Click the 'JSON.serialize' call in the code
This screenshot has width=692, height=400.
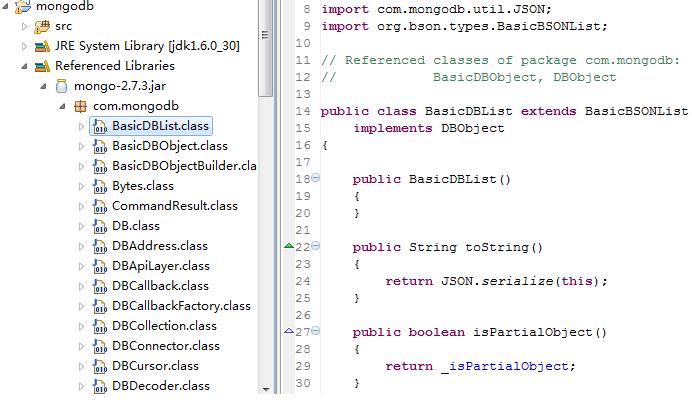coord(497,281)
